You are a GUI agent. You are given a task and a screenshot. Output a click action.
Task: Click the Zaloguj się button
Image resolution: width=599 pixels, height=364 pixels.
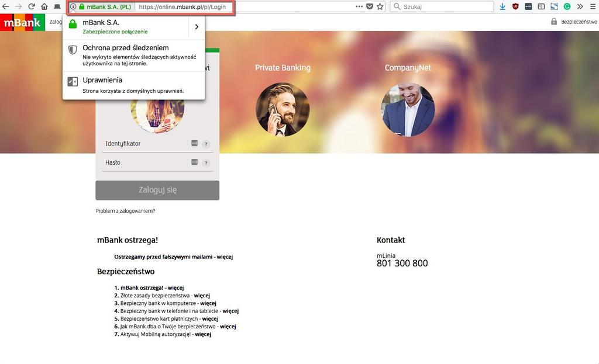(x=157, y=190)
